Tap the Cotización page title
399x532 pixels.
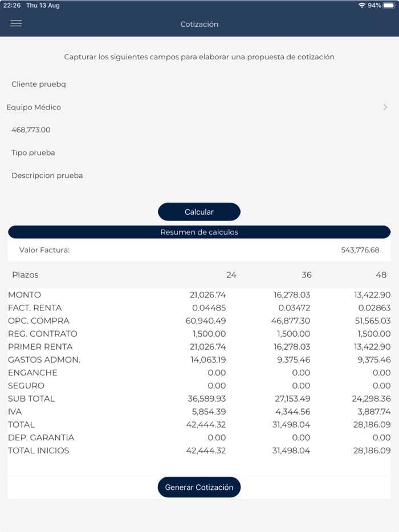tap(199, 24)
